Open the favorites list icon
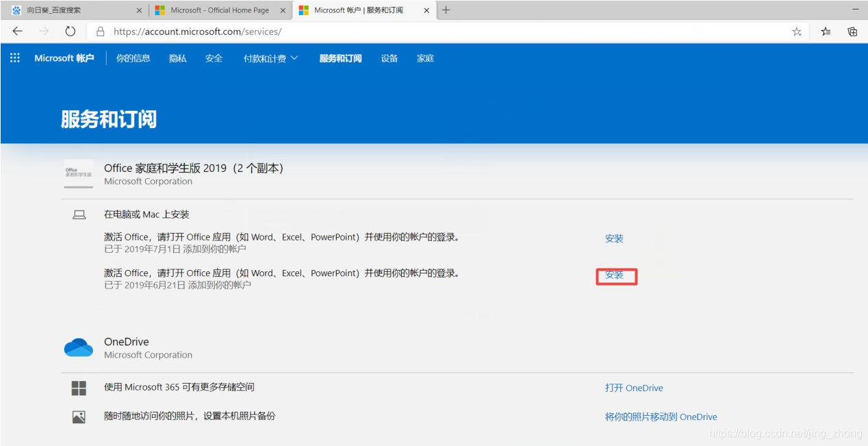This screenshot has height=446, width=868. pos(826,32)
